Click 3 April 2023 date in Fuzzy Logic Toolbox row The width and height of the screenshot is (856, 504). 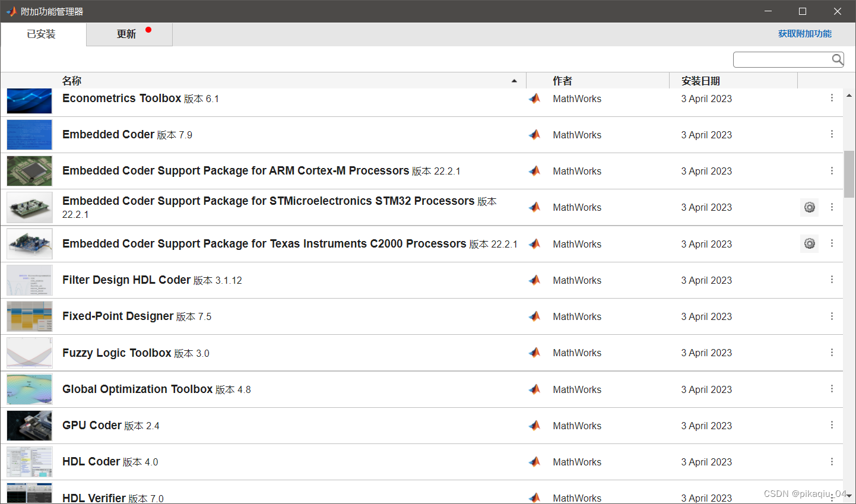tap(706, 353)
